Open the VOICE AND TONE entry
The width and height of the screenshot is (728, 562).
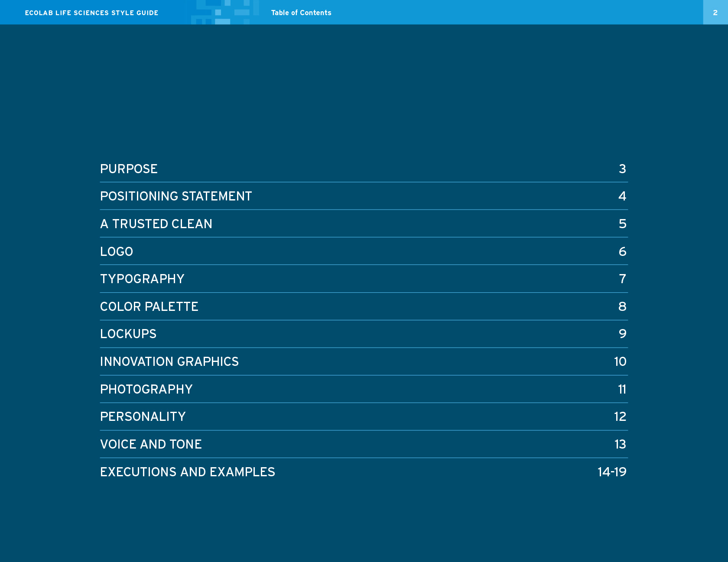pos(151,444)
